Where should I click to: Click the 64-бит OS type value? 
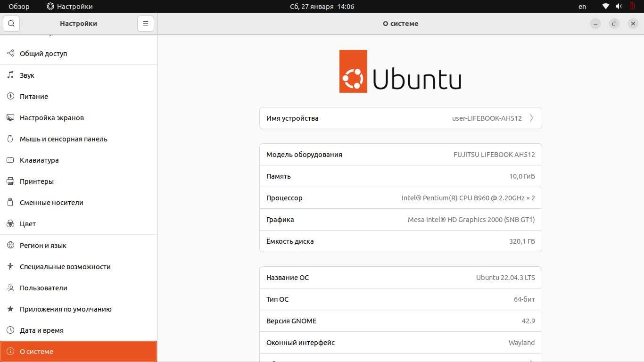point(524,299)
